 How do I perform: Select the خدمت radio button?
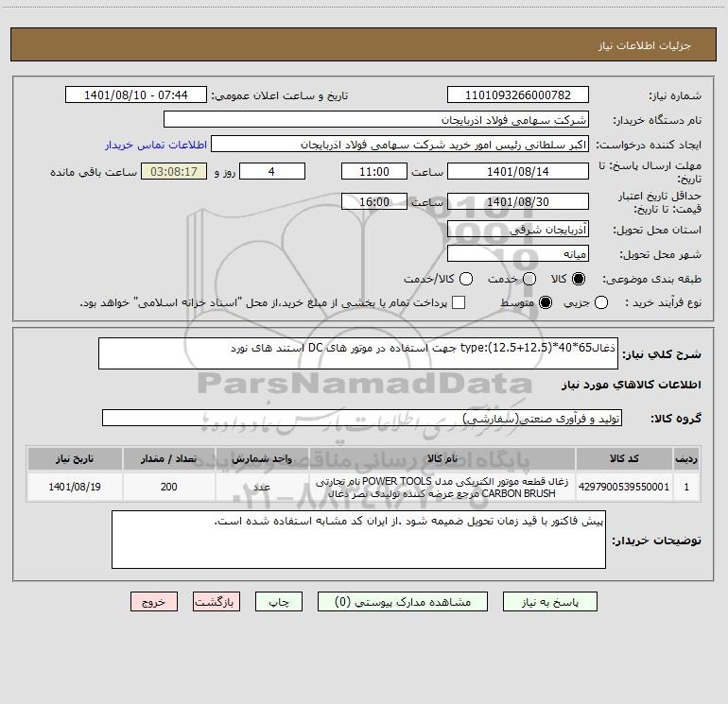click(529, 279)
